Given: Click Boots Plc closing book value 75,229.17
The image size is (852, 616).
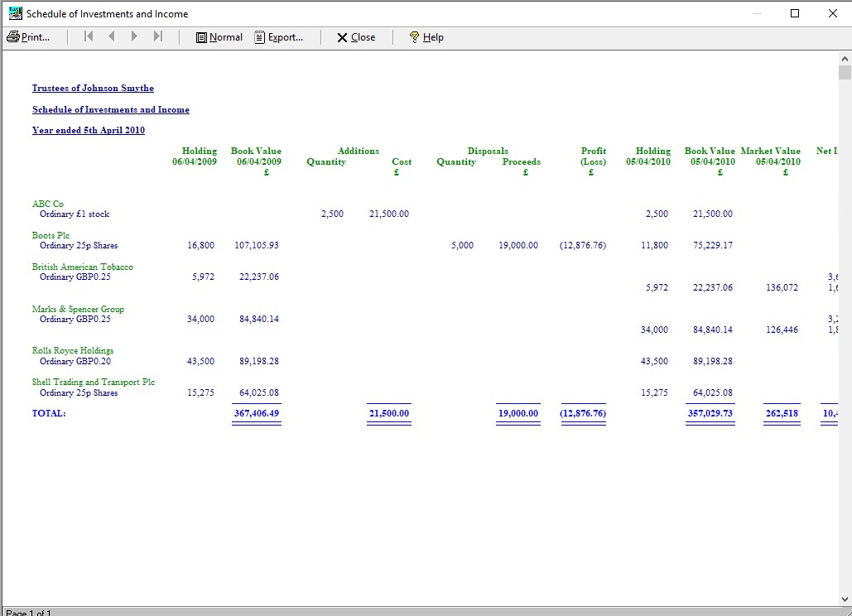Looking at the screenshot, I should tap(713, 246).
